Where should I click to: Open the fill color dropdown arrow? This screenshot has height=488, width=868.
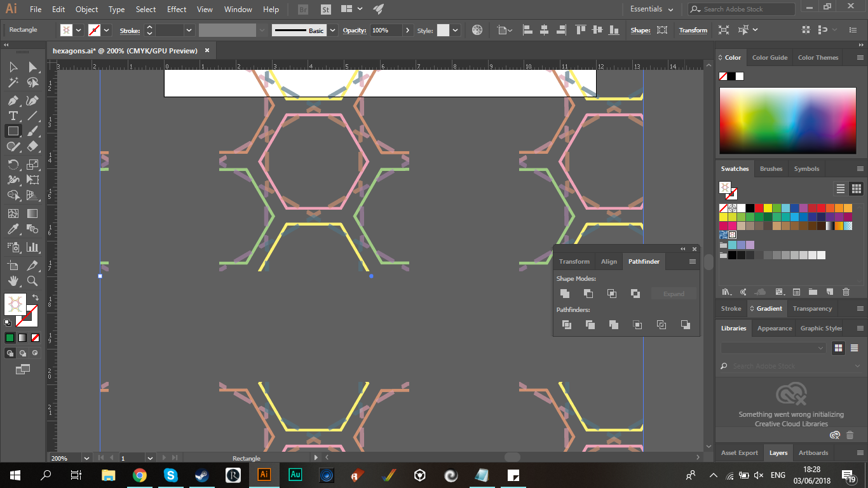click(79, 30)
